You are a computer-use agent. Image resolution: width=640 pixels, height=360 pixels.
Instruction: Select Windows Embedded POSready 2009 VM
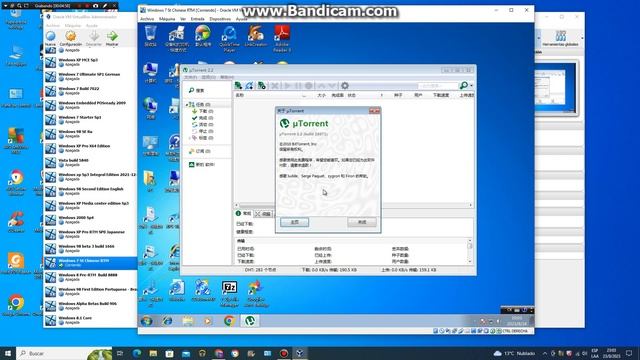[x=90, y=105]
